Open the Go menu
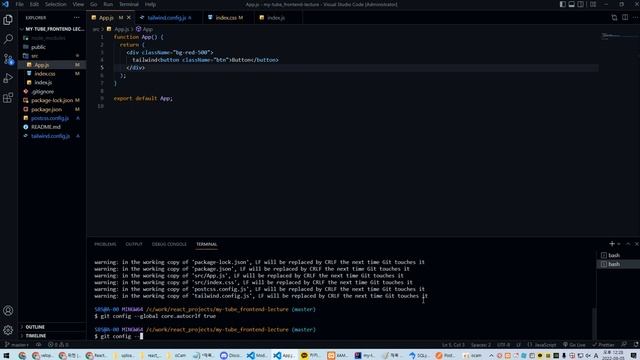 [x=94, y=4]
